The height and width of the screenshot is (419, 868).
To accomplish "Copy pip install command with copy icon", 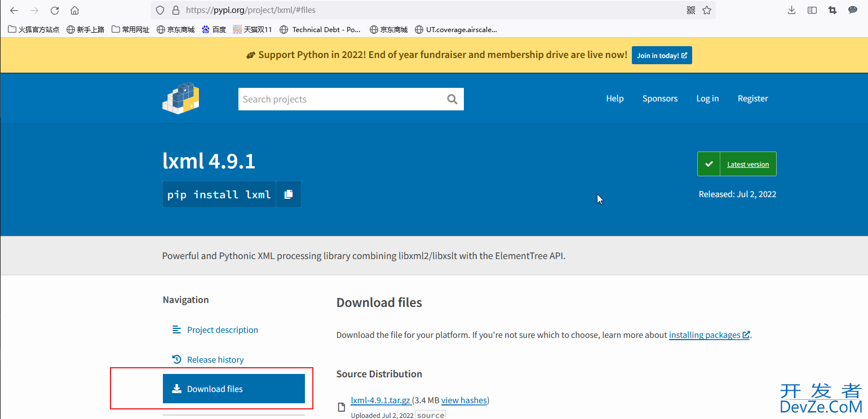I will (x=289, y=194).
